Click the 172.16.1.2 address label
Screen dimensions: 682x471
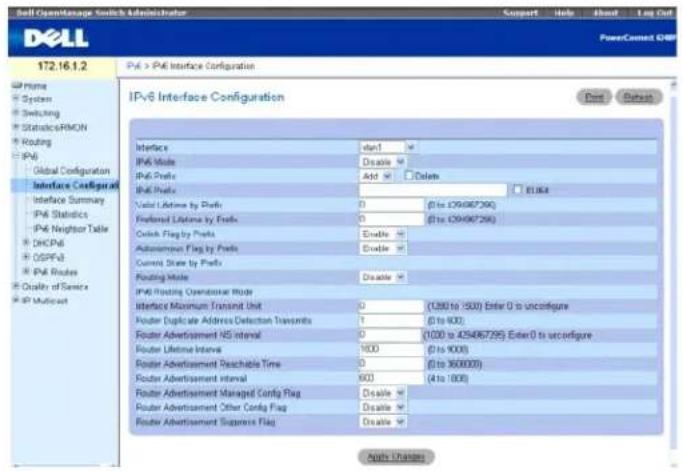click(x=62, y=66)
